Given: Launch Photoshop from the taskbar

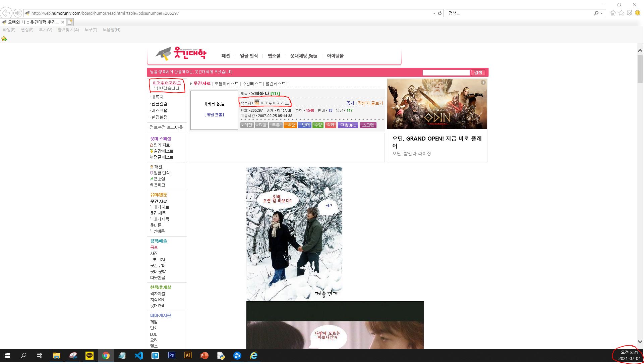Looking at the screenshot, I should point(172,356).
